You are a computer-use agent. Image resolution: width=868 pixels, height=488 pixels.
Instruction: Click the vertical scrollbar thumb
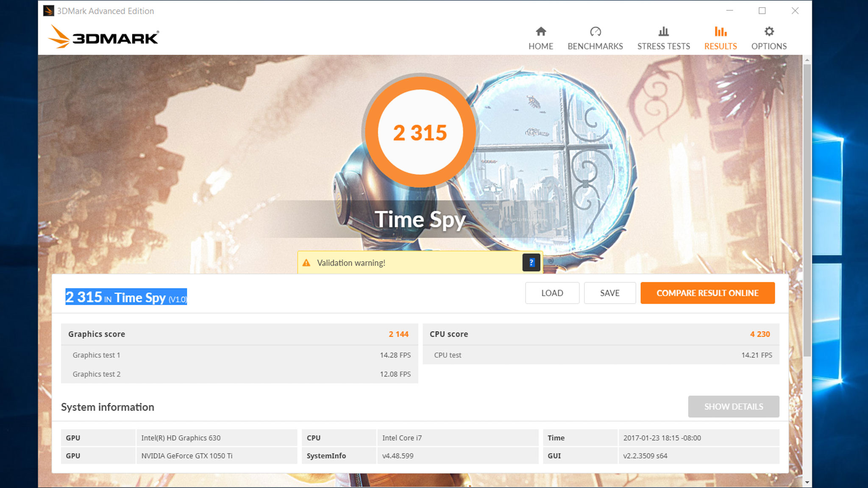(807, 211)
